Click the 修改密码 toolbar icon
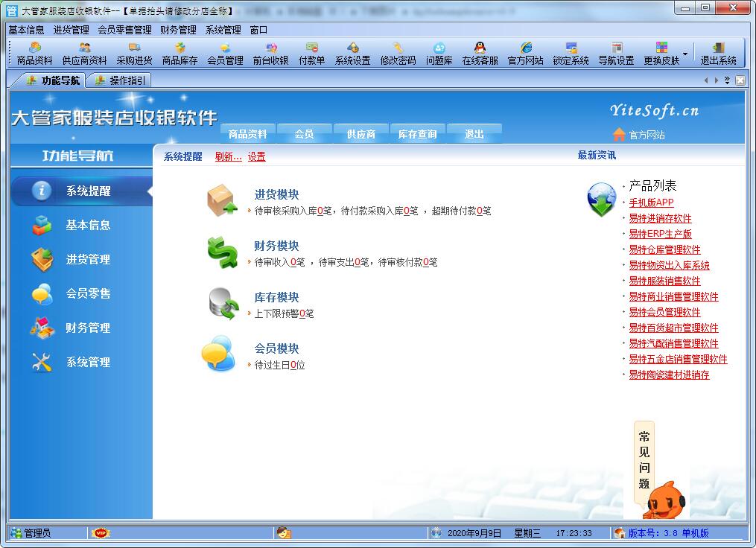Viewport: 756px width, 548px height. click(398, 54)
